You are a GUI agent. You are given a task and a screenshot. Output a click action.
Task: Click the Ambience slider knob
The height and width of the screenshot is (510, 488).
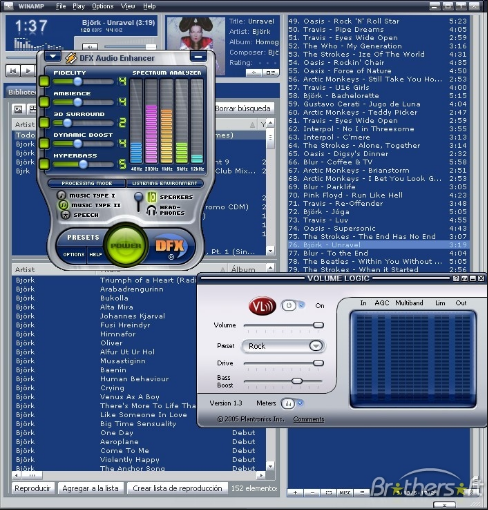point(78,102)
